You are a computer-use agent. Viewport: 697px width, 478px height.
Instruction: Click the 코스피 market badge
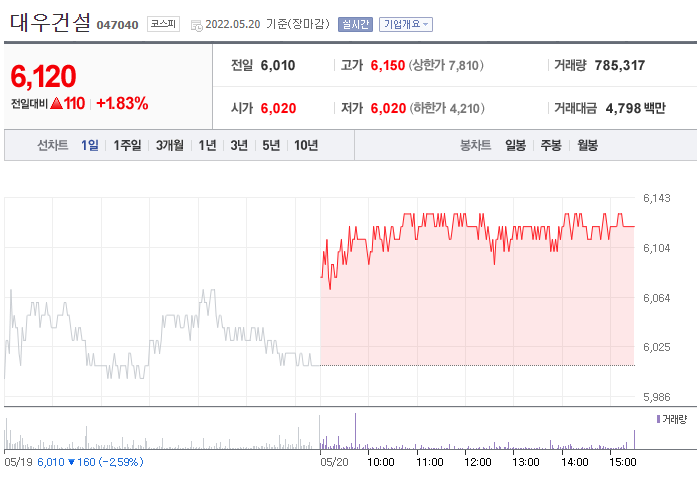point(163,24)
